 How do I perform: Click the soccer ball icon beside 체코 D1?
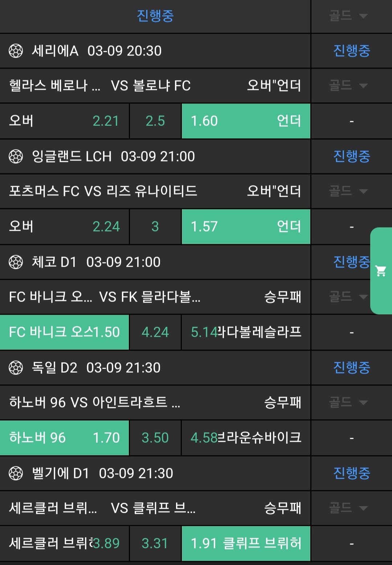tap(16, 262)
